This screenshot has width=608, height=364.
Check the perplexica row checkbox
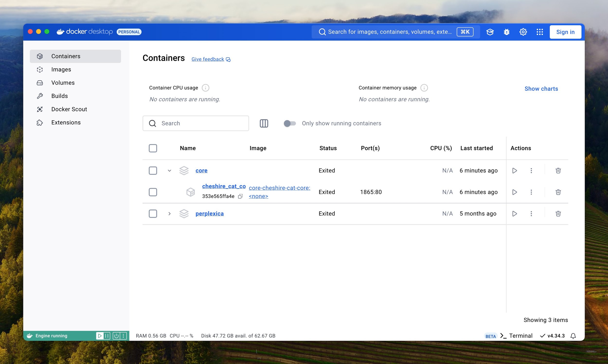153,214
